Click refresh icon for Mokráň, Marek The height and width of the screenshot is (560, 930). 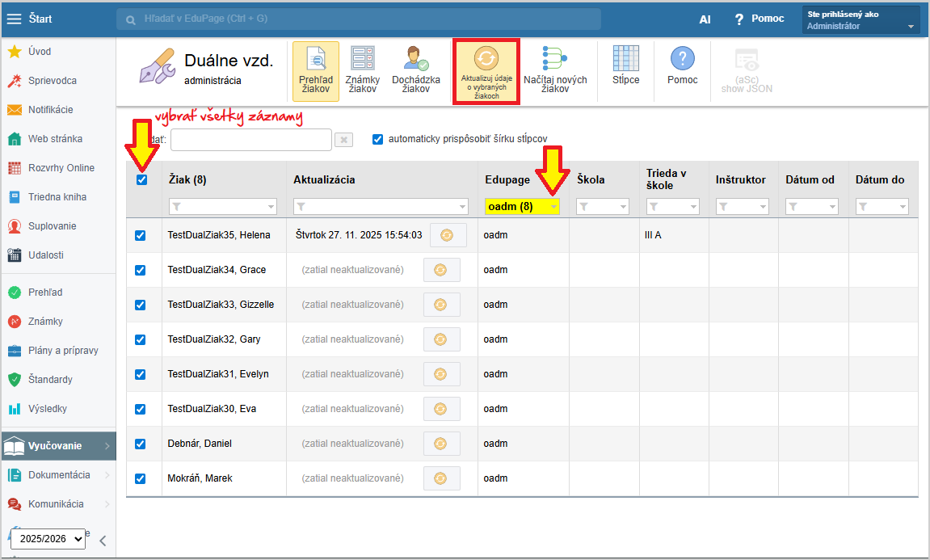click(x=441, y=478)
